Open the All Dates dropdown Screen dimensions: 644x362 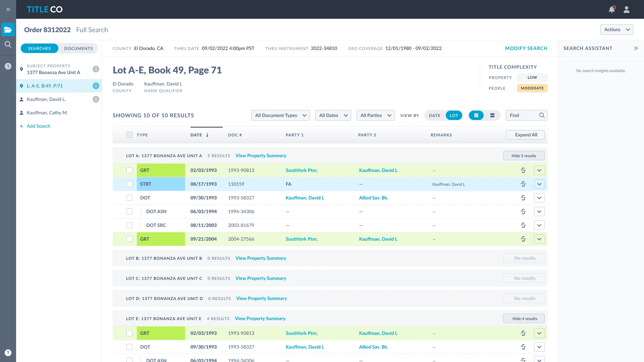click(333, 115)
